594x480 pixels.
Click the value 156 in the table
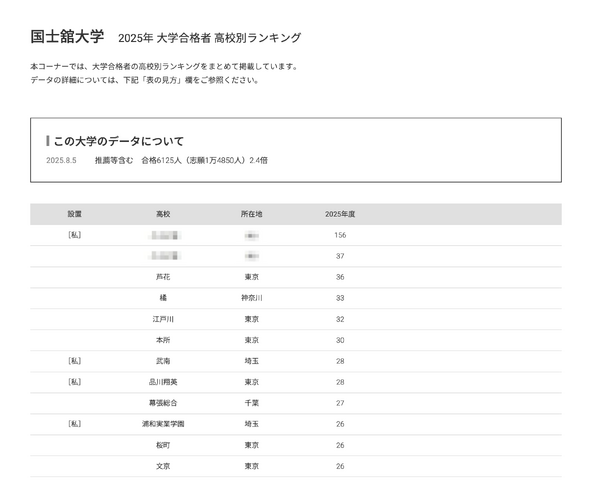coord(340,235)
